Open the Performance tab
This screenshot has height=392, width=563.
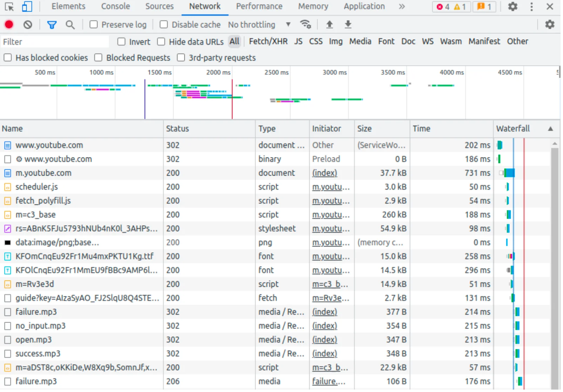pyautogui.click(x=259, y=6)
